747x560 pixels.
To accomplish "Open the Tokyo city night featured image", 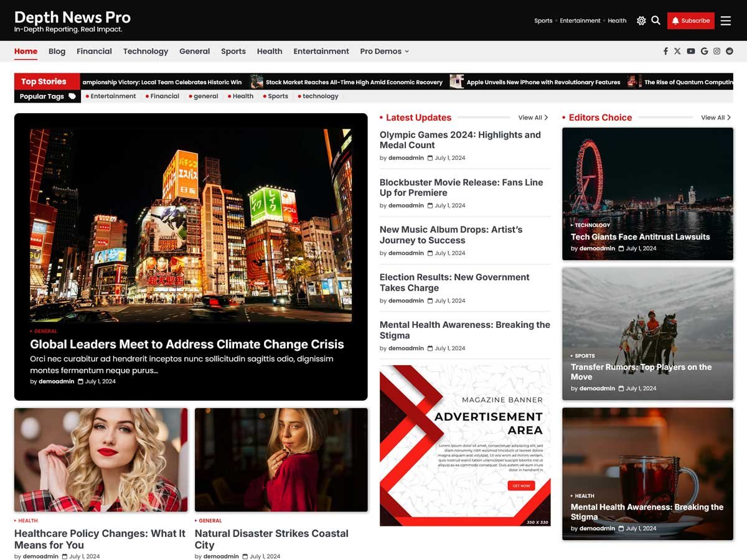I will [190, 225].
